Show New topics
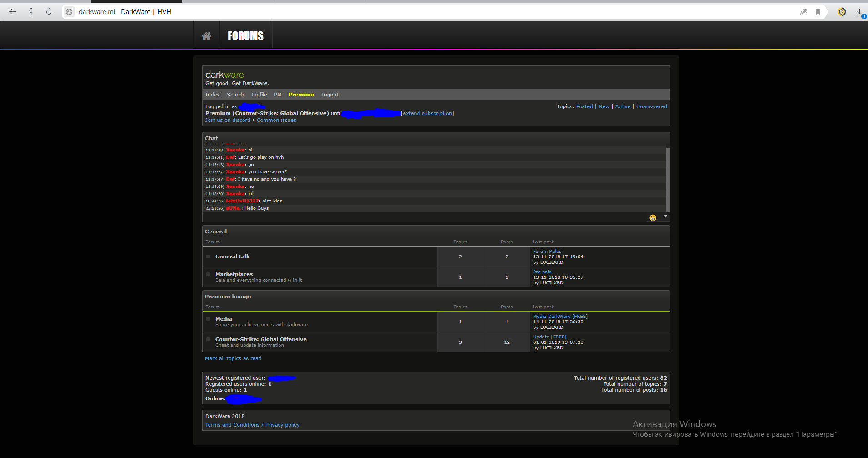The image size is (868, 458). point(604,106)
